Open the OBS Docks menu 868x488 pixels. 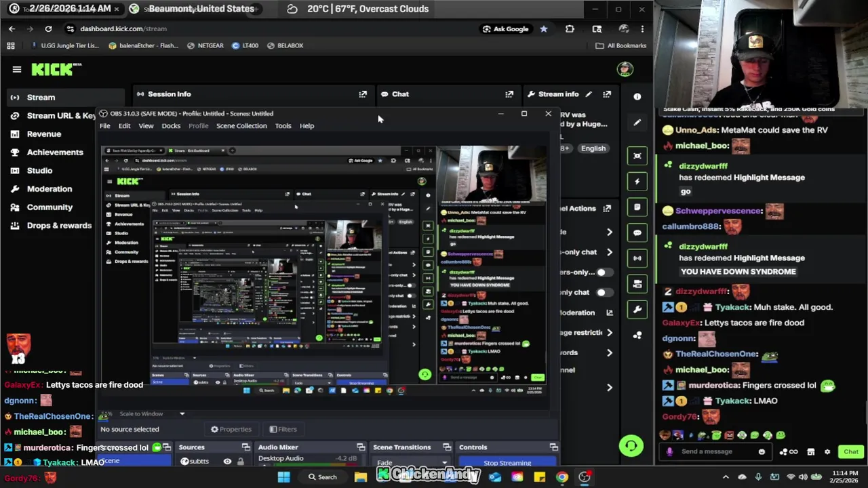click(x=171, y=126)
